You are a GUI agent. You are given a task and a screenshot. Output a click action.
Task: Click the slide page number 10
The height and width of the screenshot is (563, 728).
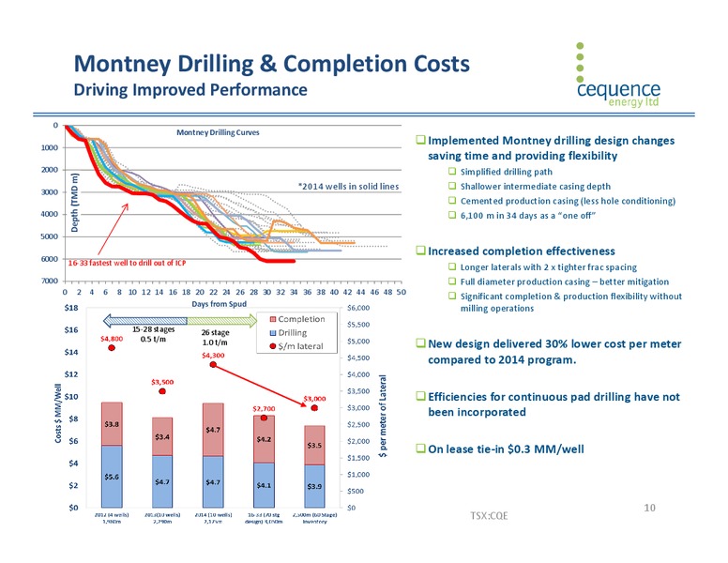click(x=649, y=508)
